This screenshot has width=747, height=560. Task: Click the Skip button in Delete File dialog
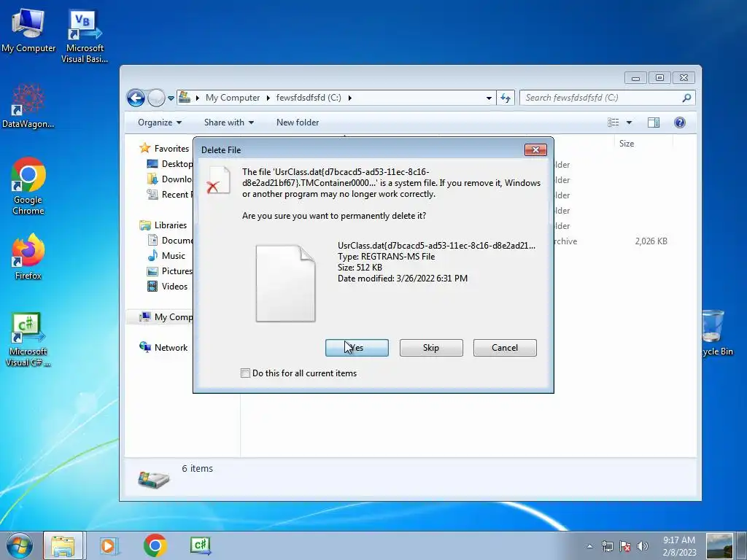pyautogui.click(x=431, y=348)
